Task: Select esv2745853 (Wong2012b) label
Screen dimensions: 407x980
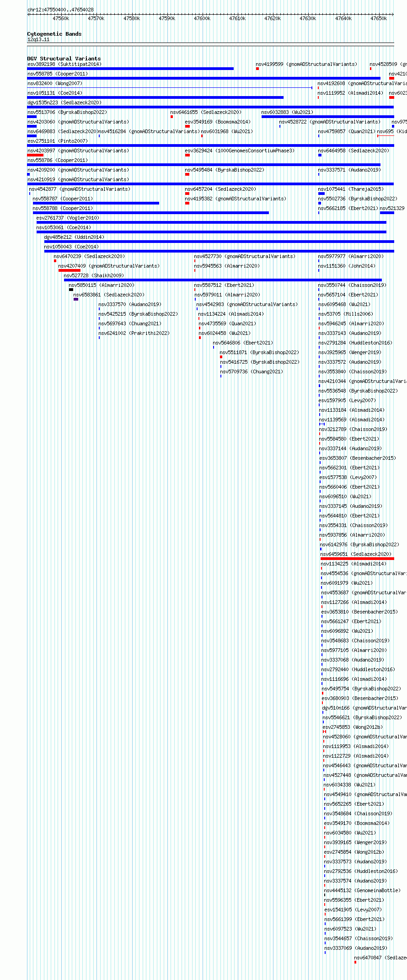Action: click(353, 727)
